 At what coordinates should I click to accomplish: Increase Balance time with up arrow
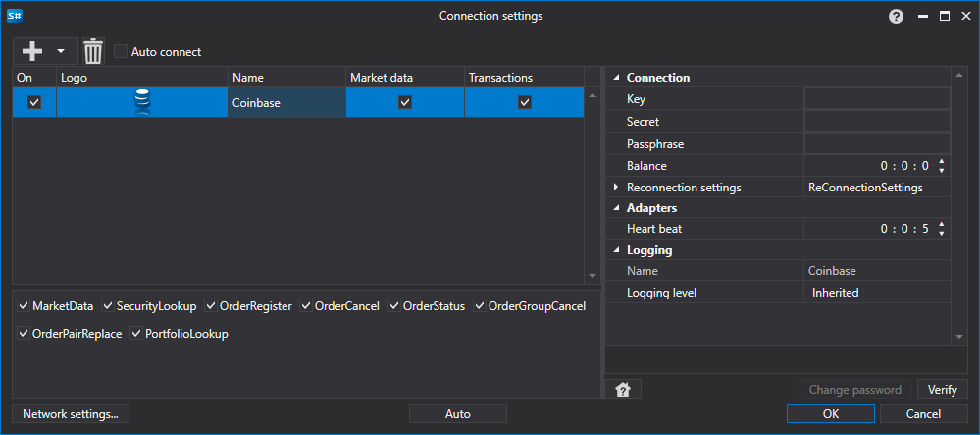(x=941, y=162)
